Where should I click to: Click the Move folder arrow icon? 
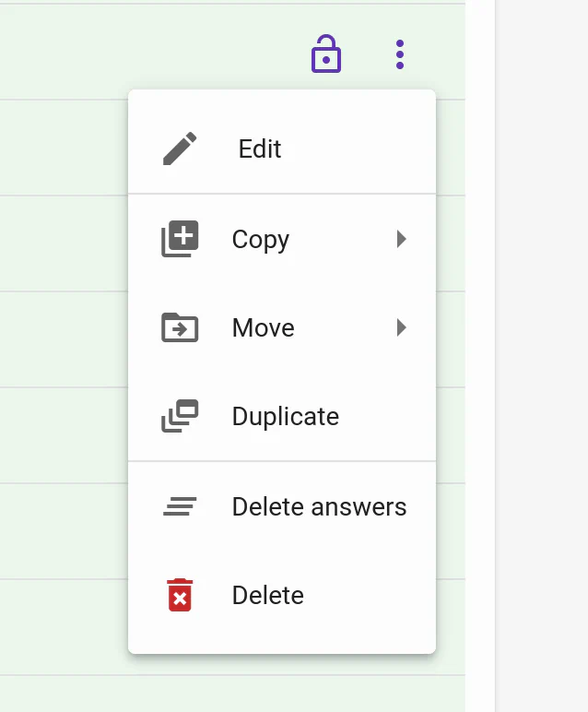tap(180, 327)
